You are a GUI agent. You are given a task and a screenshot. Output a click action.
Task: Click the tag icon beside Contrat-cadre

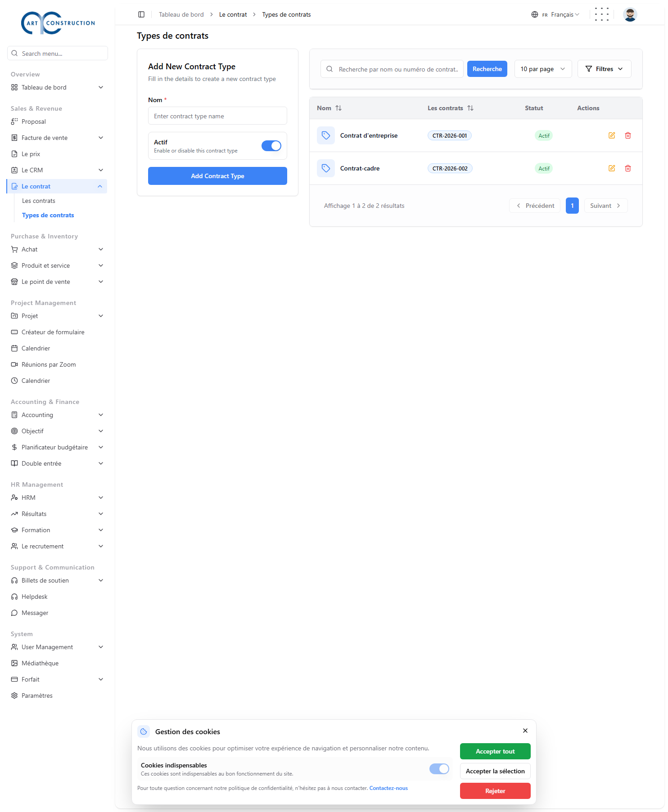click(x=326, y=168)
